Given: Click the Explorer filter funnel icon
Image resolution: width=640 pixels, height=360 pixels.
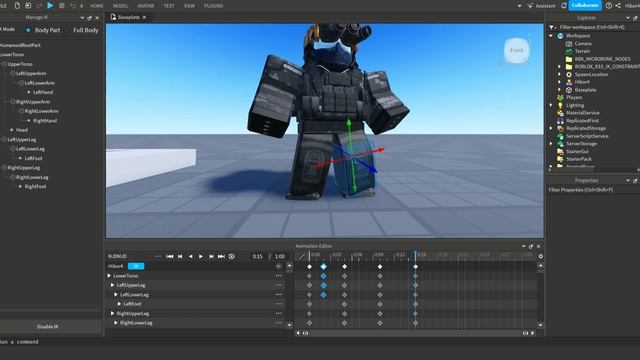Looking at the screenshot, I should [x=552, y=27].
